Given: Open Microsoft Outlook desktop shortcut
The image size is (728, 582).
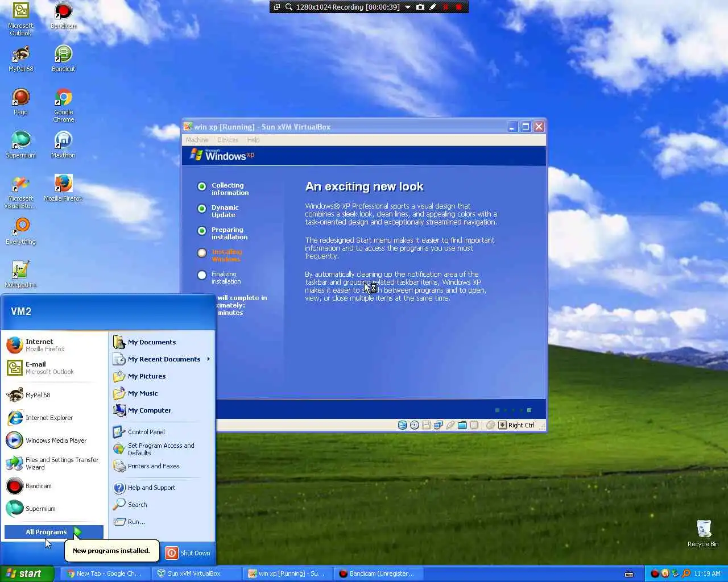Looking at the screenshot, I should (x=20, y=19).
